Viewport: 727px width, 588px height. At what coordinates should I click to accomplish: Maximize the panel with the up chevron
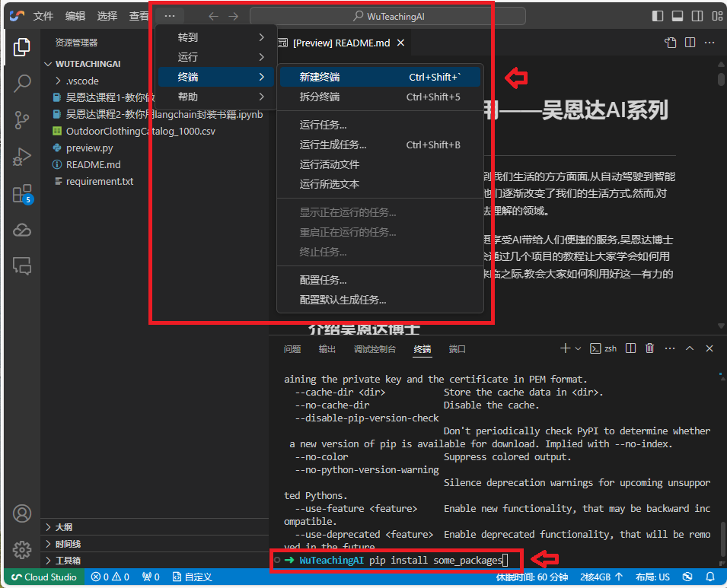[x=690, y=348]
